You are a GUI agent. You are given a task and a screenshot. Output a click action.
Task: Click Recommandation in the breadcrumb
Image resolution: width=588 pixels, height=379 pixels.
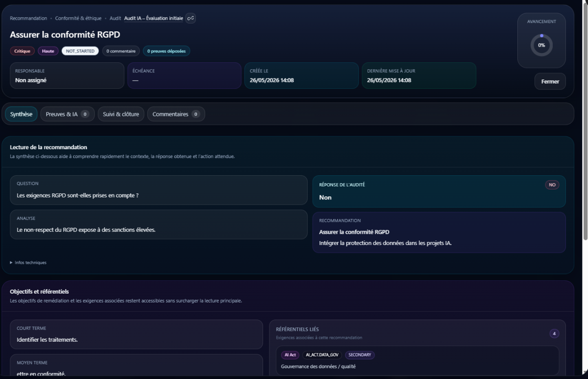tap(28, 18)
